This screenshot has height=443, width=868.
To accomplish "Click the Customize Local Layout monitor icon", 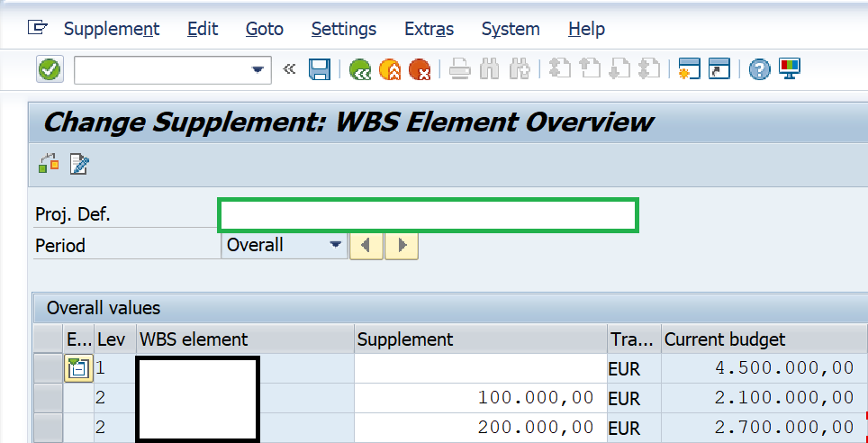I will [790, 69].
